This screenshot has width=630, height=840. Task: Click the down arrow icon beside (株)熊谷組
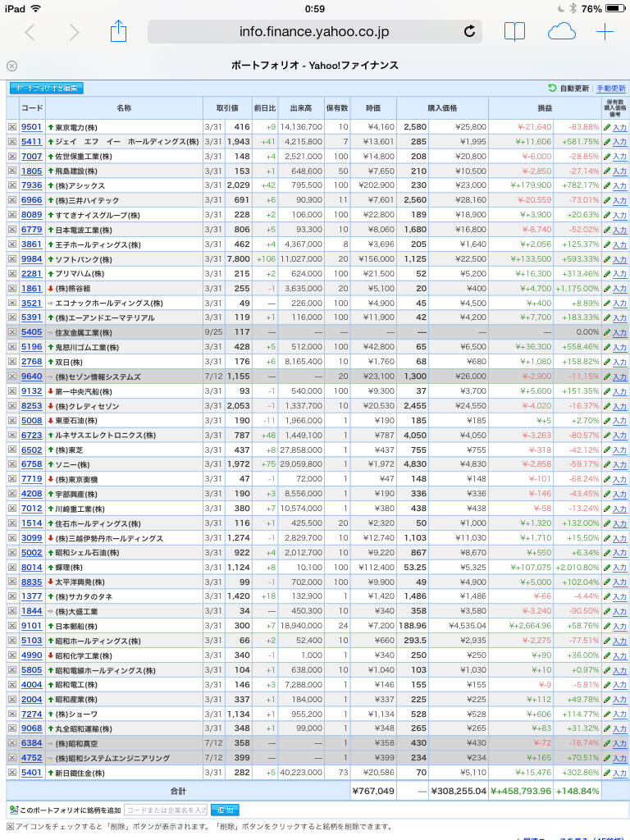51,288
